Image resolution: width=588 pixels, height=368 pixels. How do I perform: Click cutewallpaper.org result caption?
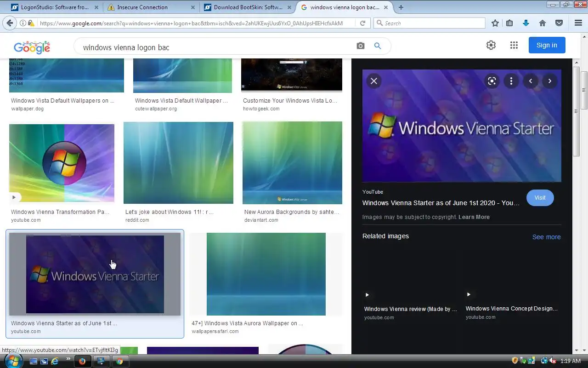[156, 109]
